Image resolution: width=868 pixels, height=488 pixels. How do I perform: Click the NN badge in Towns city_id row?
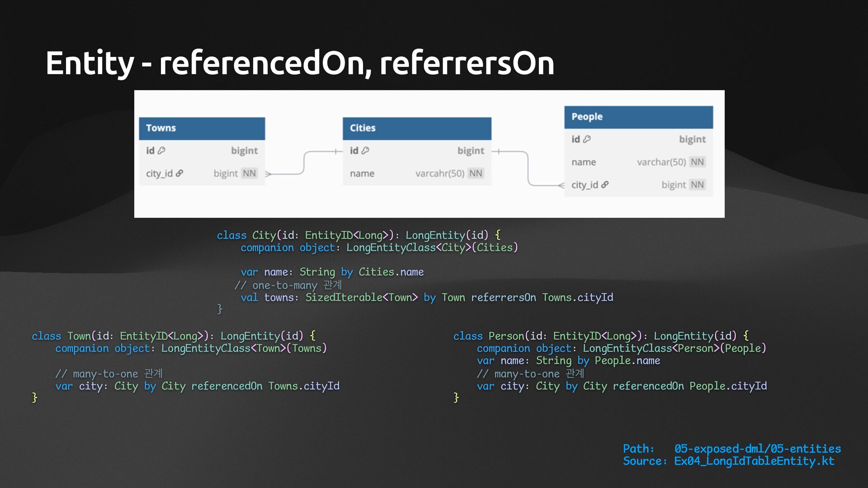(249, 173)
